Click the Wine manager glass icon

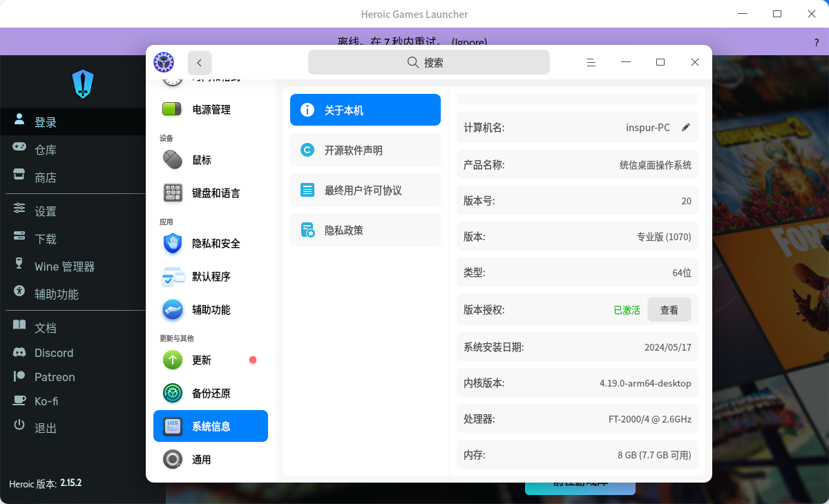tap(19, 264)
